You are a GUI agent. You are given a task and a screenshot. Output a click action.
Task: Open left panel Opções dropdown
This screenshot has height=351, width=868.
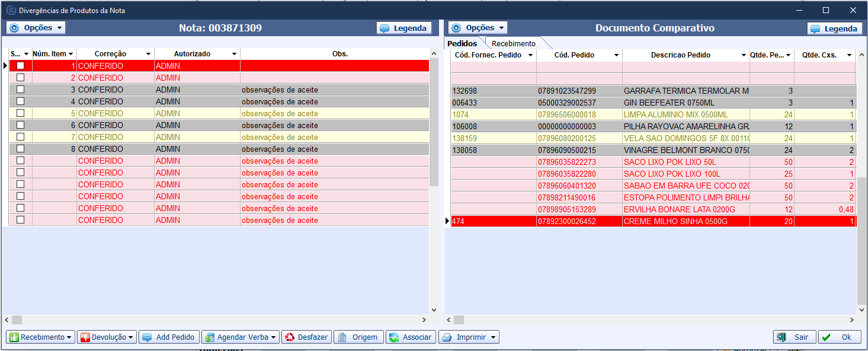(36, 28)
